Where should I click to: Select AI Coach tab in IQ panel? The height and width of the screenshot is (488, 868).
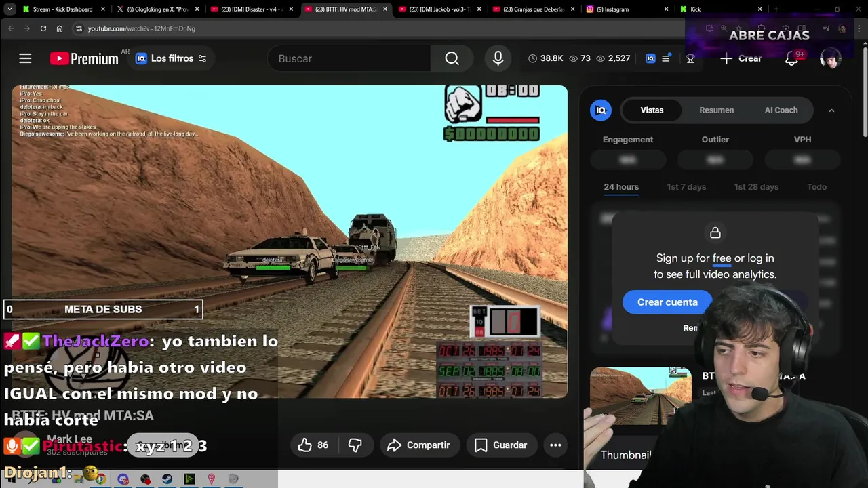point(781,110)
